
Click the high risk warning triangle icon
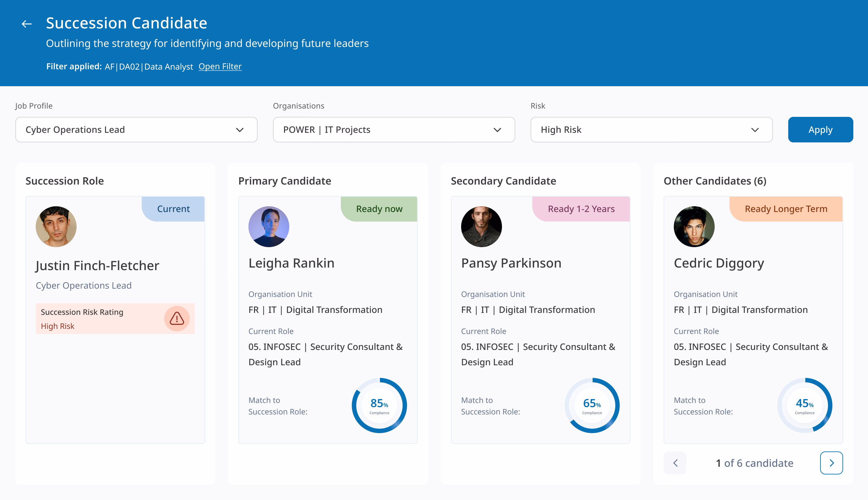click(177, 319)
